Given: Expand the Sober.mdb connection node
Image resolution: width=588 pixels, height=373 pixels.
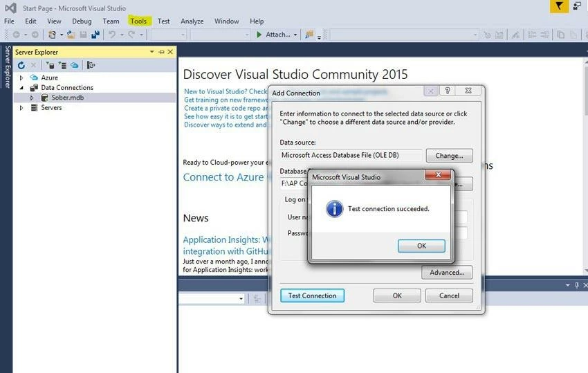Looking at the screenshot, I should pos(32,98).
